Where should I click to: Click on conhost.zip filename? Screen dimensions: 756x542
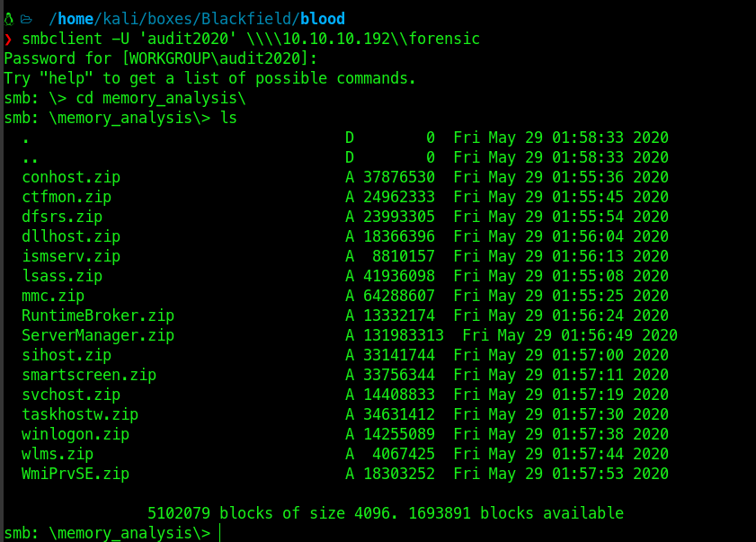click(71, 177)
